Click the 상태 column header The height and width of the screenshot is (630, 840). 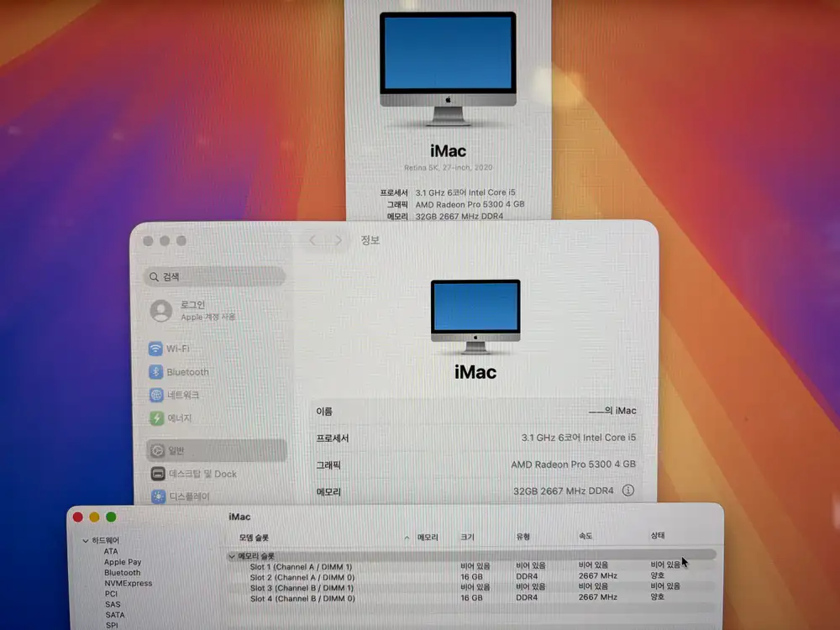pyautogui.click(x=658, y=535)
